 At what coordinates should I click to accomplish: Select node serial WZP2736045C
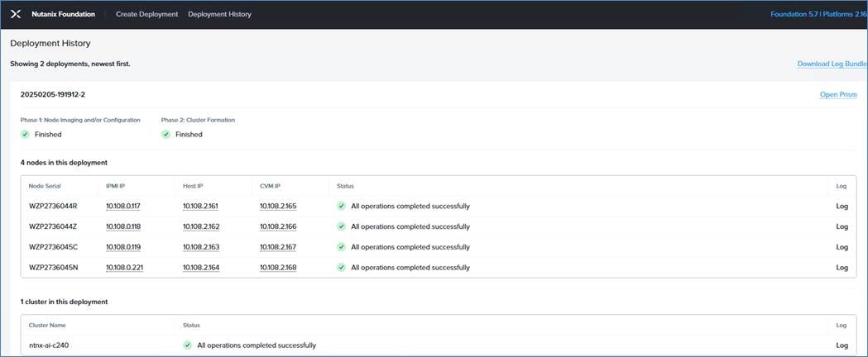53,247
